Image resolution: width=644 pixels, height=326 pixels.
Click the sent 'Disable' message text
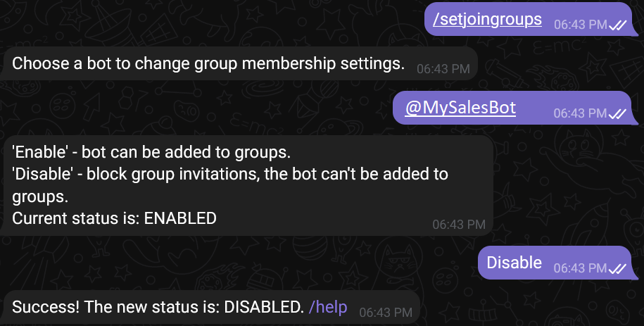[514, 263]
